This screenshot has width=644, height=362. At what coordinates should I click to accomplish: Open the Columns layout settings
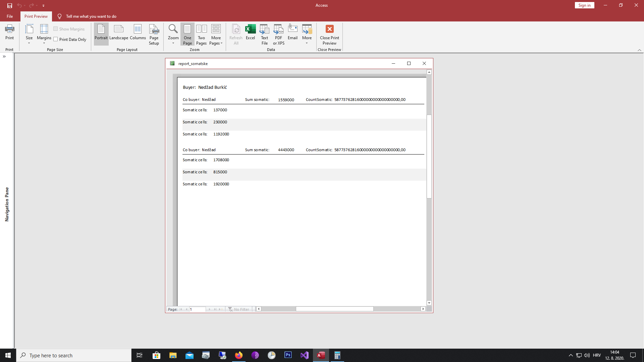tap(138, 32)
